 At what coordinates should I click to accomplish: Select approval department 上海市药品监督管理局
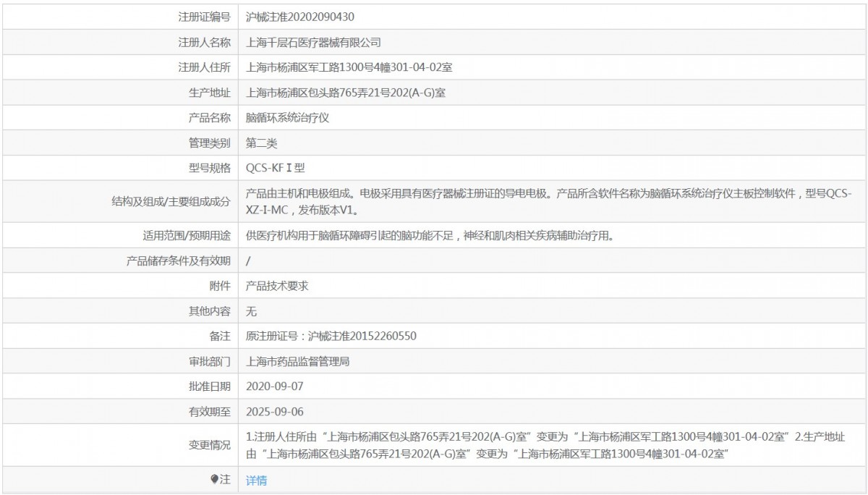[x=298, y=360]
